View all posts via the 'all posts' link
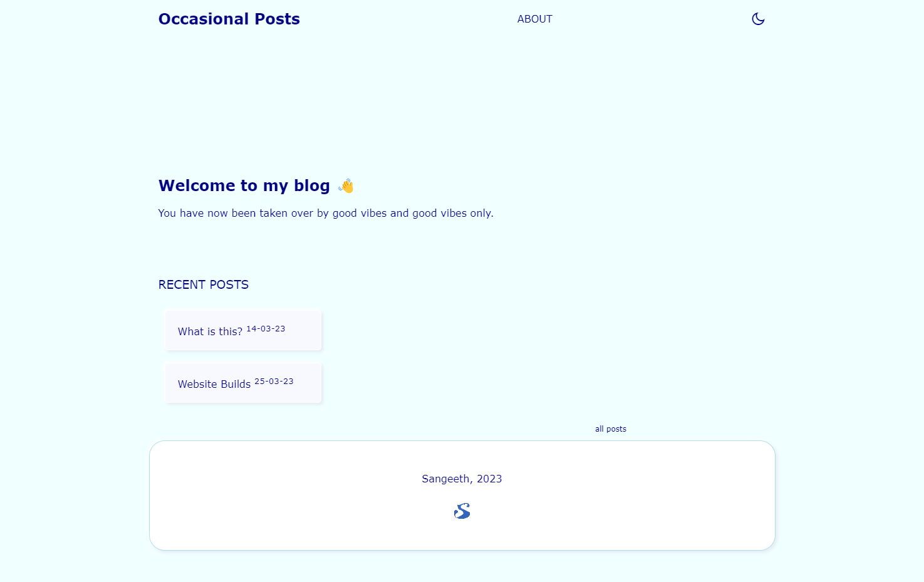 [610, 429]
